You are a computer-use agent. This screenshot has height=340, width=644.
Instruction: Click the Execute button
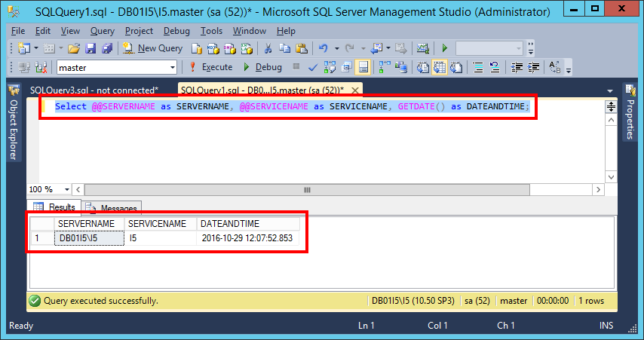[210, 67]
